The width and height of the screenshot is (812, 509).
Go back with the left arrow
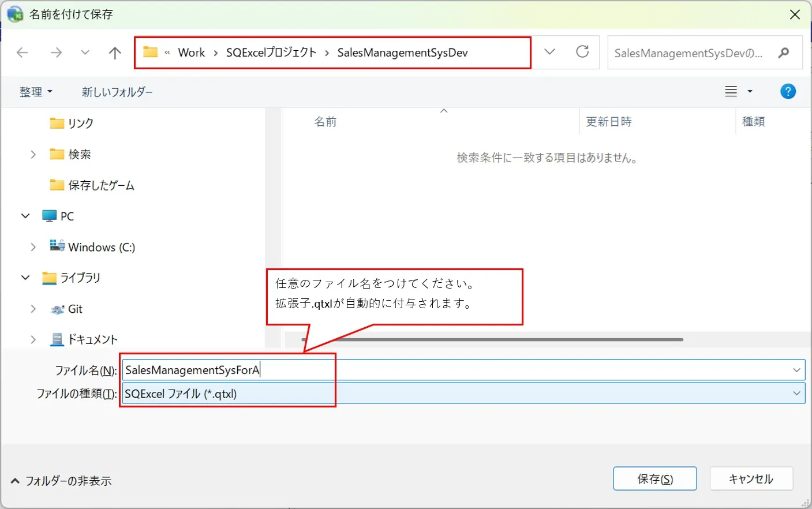[23, 53]
